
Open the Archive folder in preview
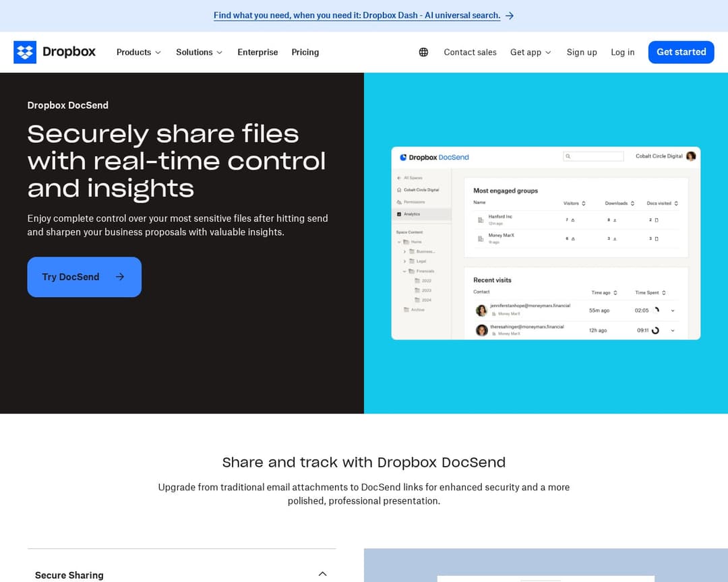pos(414,310)
